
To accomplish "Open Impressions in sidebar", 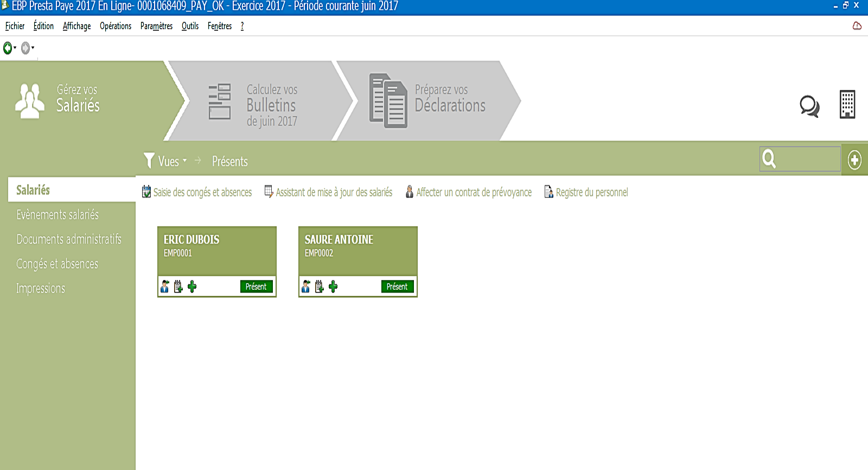I will tap(41, 289).
